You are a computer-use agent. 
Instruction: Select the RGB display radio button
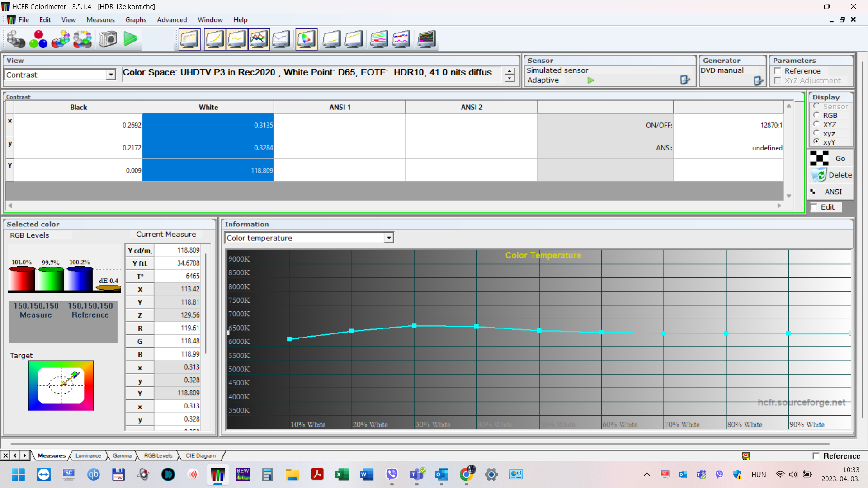coord(816,115)
